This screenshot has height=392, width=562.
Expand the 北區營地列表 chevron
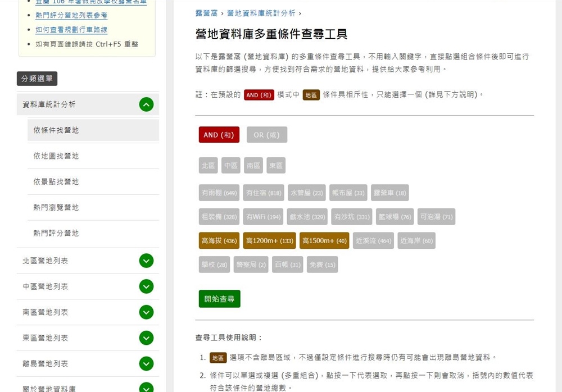click(x=146, y=261)
